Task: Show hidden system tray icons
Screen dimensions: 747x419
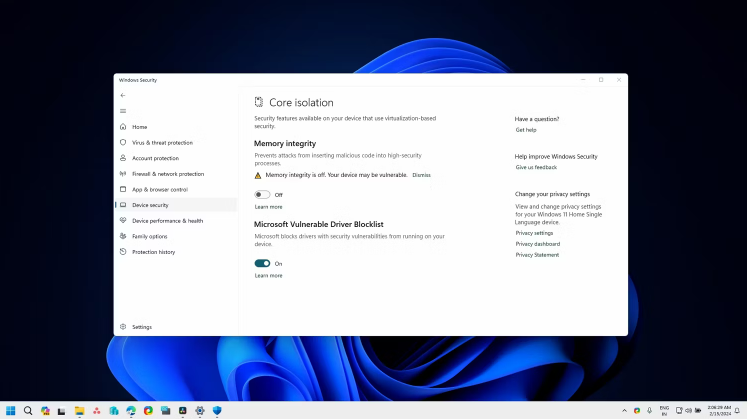Action: (624, 410)
